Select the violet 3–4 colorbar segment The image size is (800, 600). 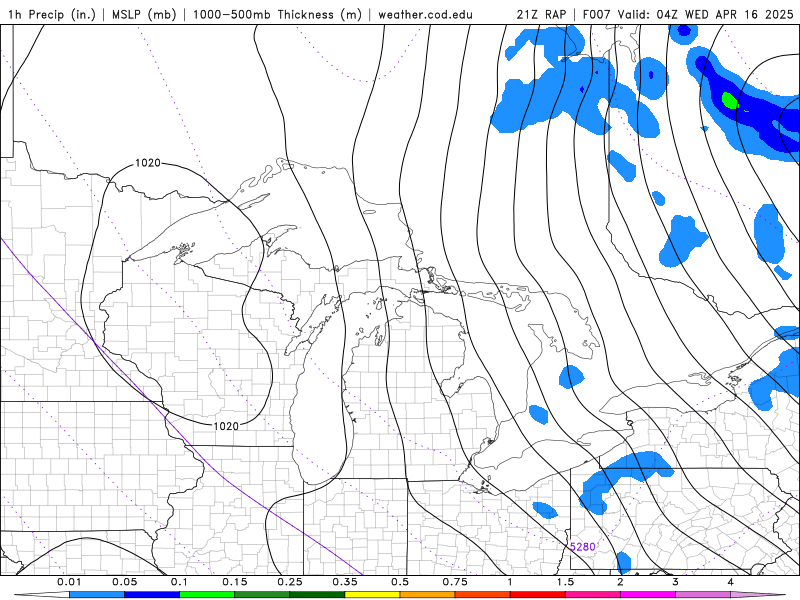[x=703, y=595]
